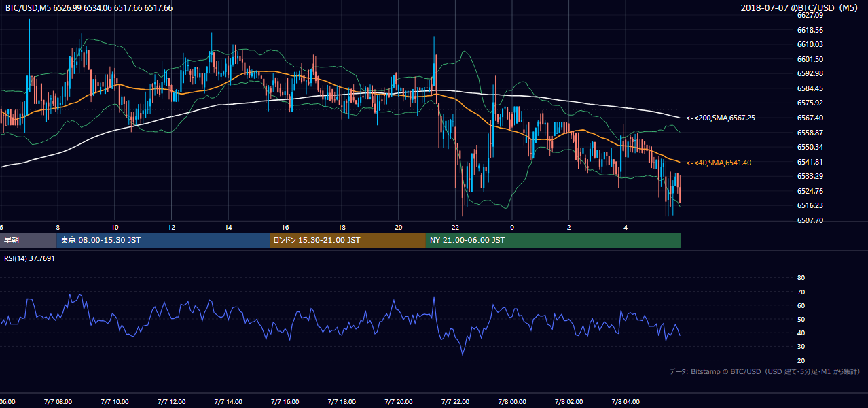
Task: Click price axis value 6516.23
Action: (x=810, y=205)
